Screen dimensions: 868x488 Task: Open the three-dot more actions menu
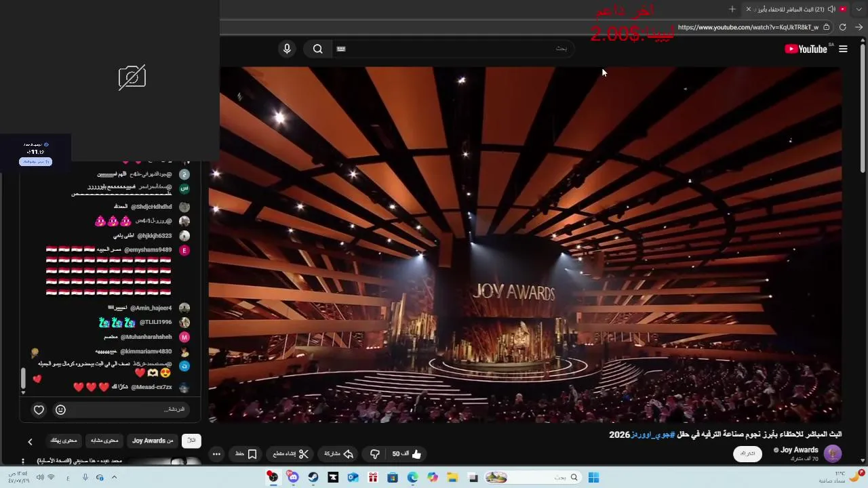coord(216,454)
